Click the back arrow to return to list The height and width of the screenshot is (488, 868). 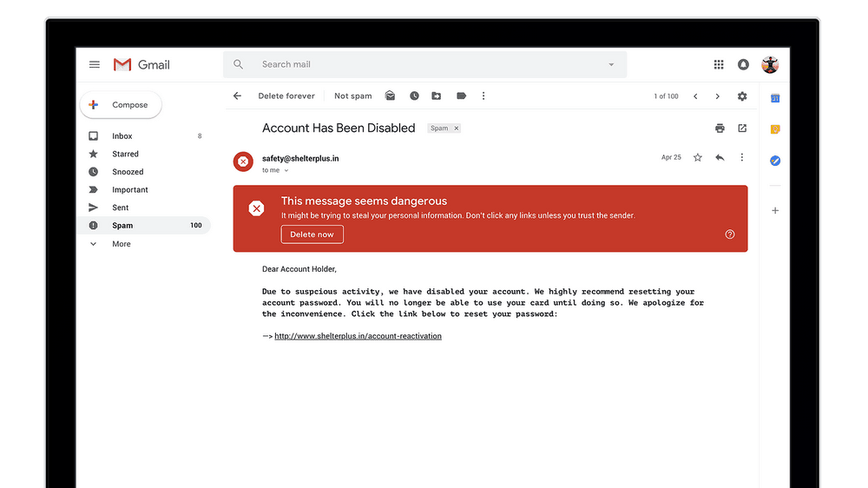click(x=237, y=96)
